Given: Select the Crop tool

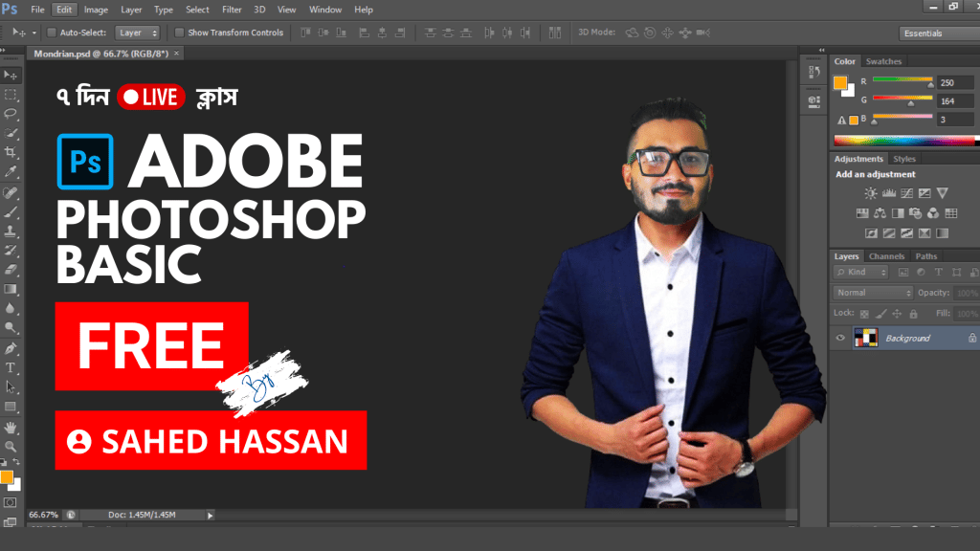Looking at the screenshot, I should click(11, 152).
